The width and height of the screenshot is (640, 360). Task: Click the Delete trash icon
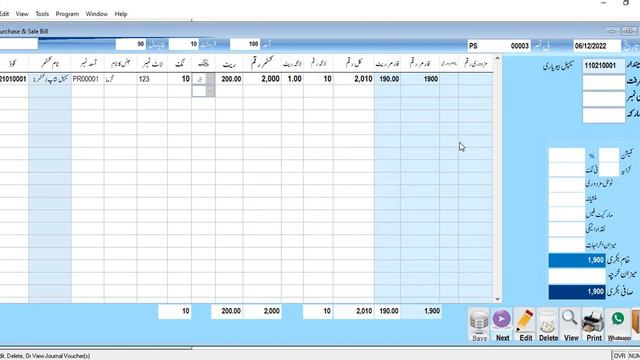(x=548, y=325)
